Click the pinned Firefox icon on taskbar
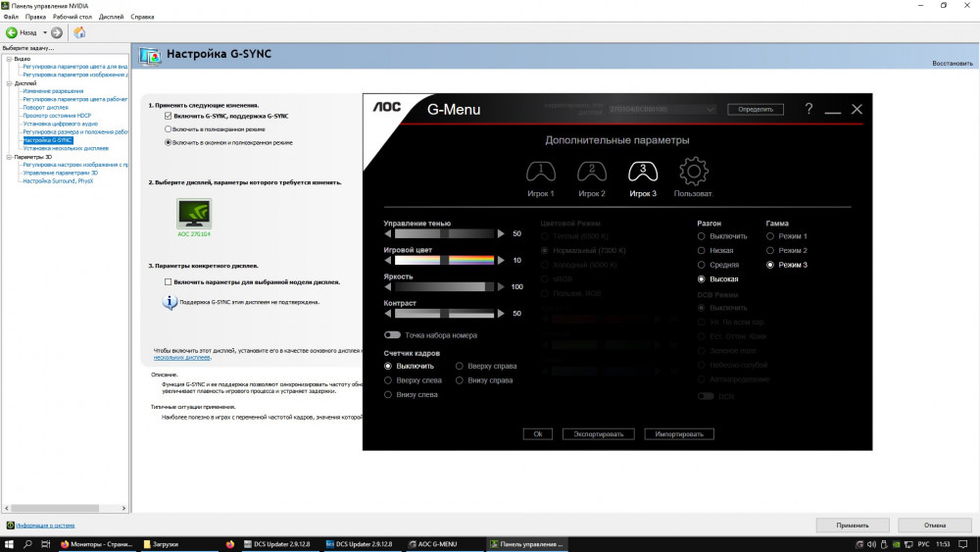 tap(230, 544)
